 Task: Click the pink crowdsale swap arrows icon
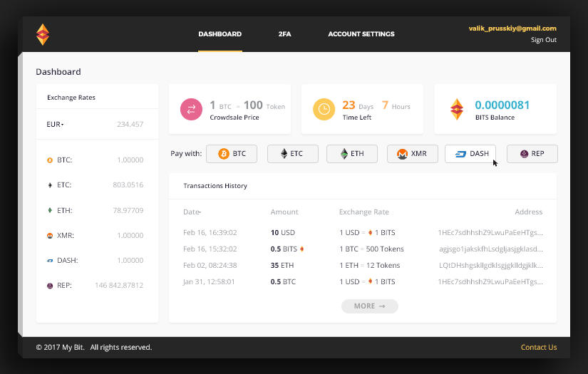tap(191, 109)
